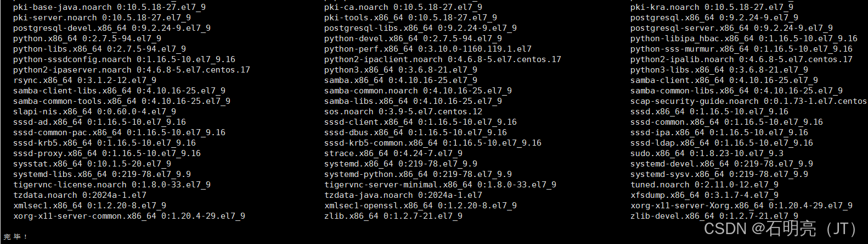Click scap-security-guide.noarch package line
This screenshot has height=244, width=868.
pyautogui.click(x=748, y=101)
